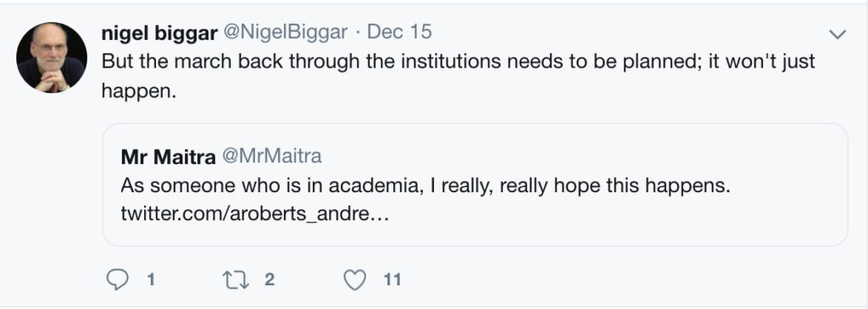The height and width of the screenshot is (309, 868).
Task: Retweet this tweet using the arrows icon
Action: (236, 279)
